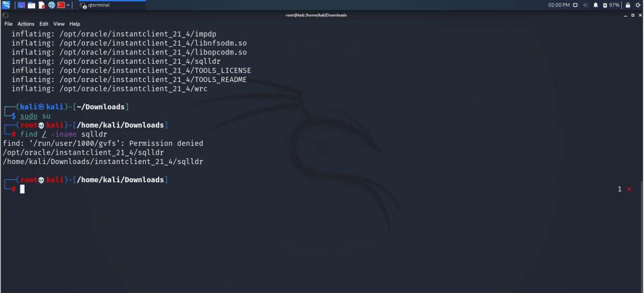644x293 pixels.
Task: Click the inflating wrc line
Action: pyautogui.click(x=109, y=88)
